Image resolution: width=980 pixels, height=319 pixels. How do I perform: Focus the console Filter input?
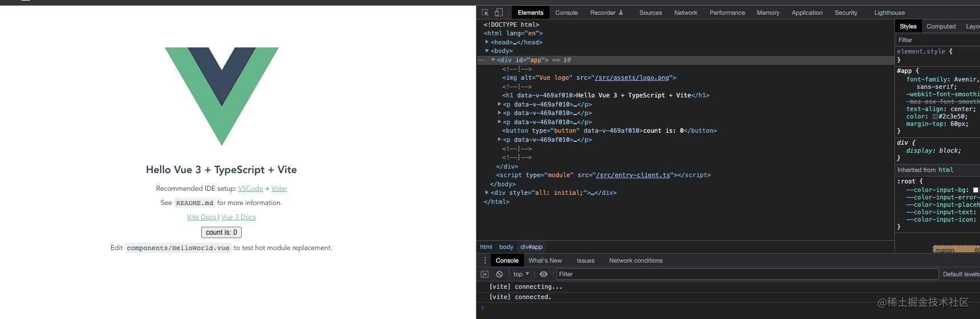click(747, 274)
